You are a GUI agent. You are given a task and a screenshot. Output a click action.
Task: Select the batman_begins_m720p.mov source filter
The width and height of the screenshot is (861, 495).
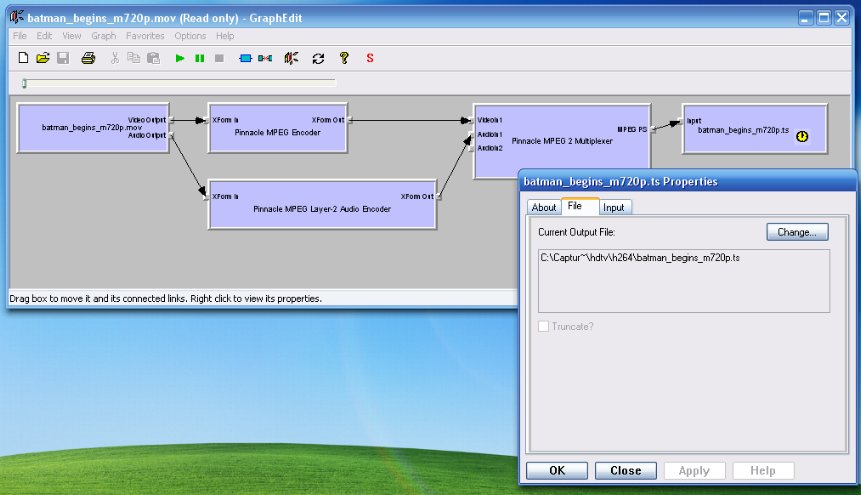coord(93,127)
